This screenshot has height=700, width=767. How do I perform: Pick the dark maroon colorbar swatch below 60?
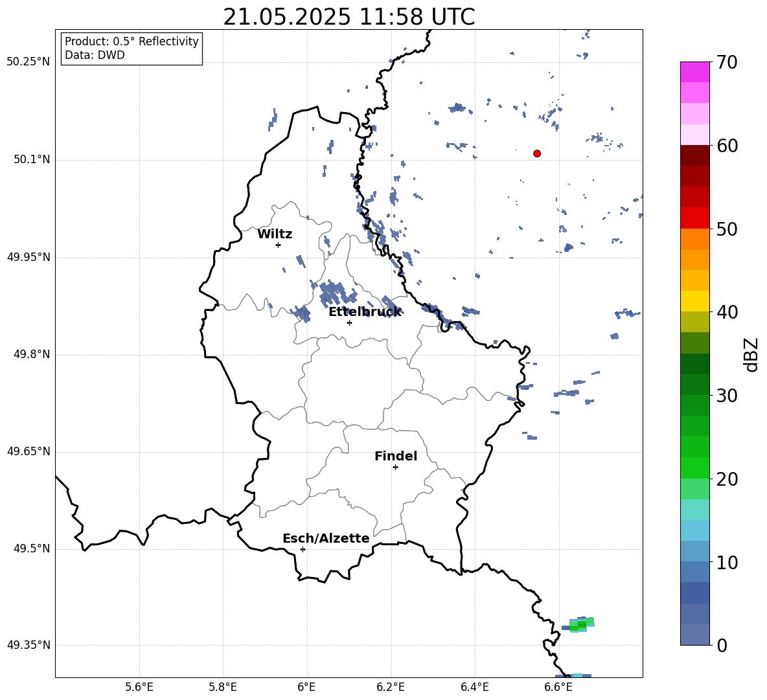click(x=695, y=156)
